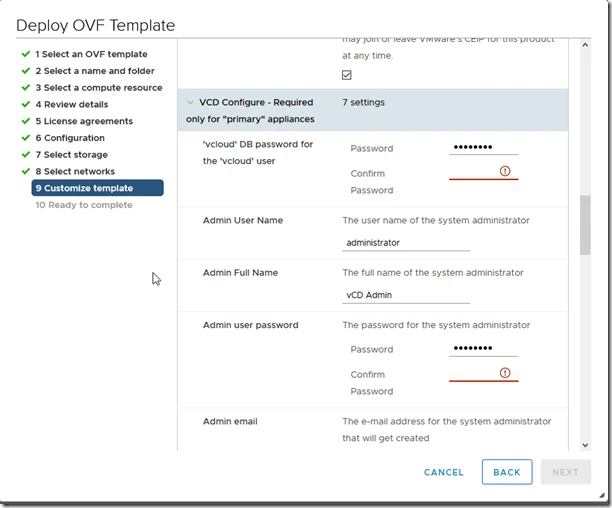The height and width of the screenshot is (508, 612).
Task: Toggle the CEIP participation checkbox
Action: 347,75
